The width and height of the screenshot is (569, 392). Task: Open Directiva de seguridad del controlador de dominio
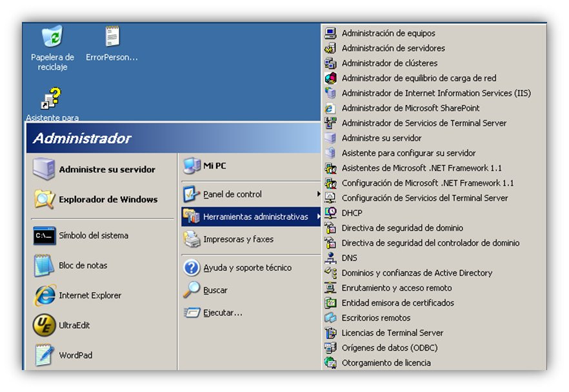tap(434, 243)
